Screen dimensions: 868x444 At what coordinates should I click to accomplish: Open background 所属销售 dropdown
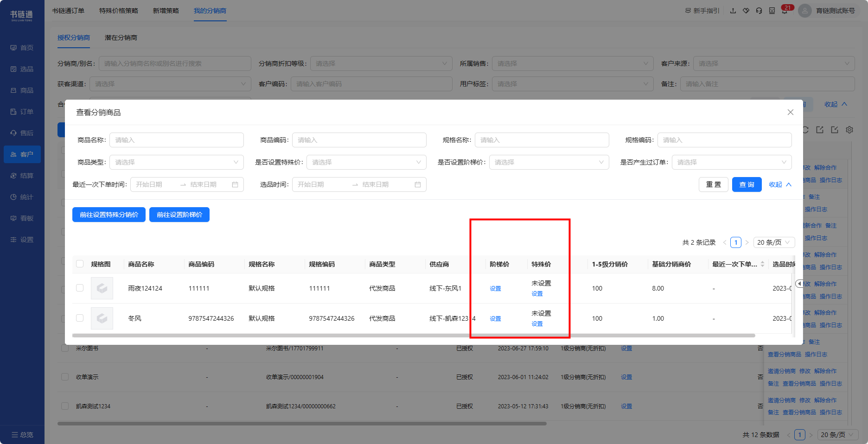pos(573,63)
